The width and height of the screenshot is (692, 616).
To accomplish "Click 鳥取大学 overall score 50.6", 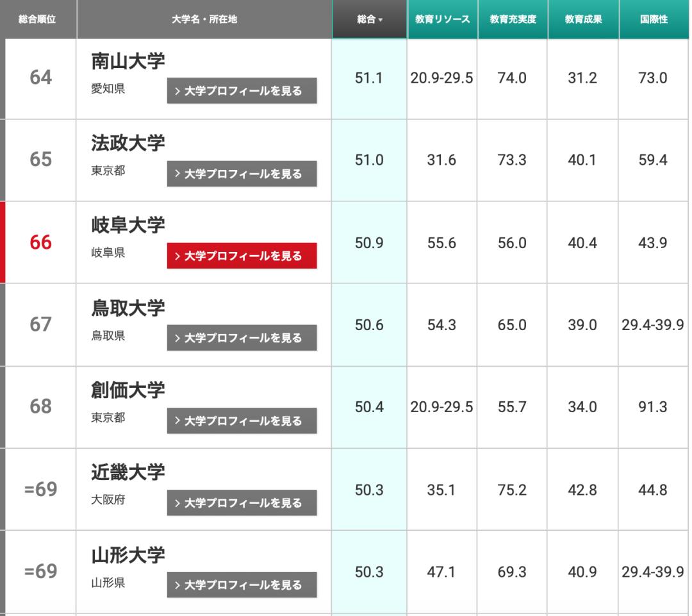I will pyautogui.click(x=369, y=325).
